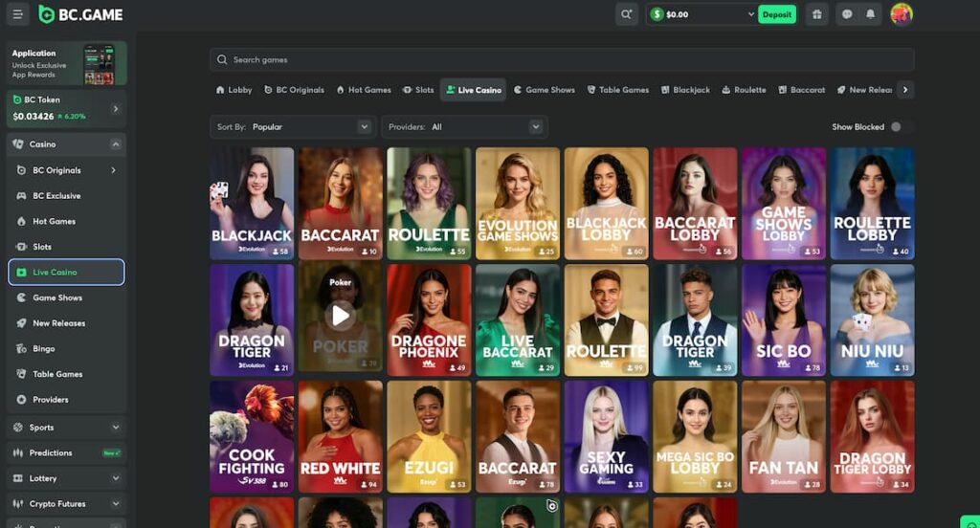Switch to BC Originals tab
980x528 pixels.
pyautogui.click(x=295, y=90)
